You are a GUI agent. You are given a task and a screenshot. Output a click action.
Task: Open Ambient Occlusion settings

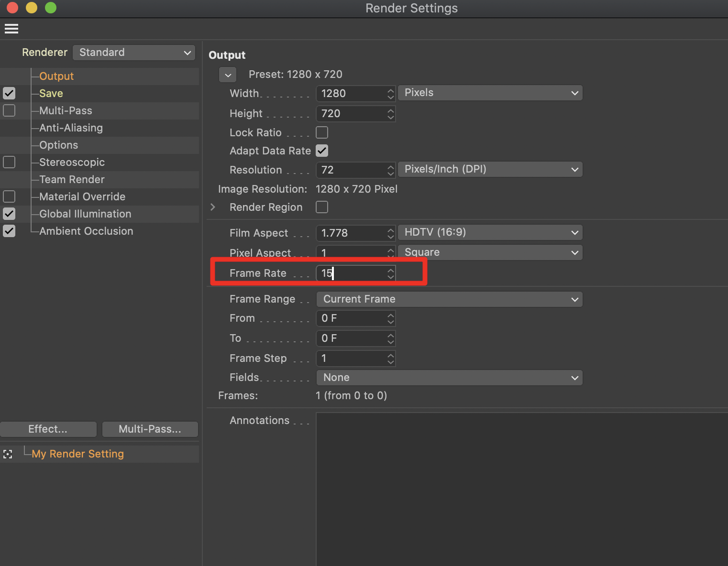[86, 231]
